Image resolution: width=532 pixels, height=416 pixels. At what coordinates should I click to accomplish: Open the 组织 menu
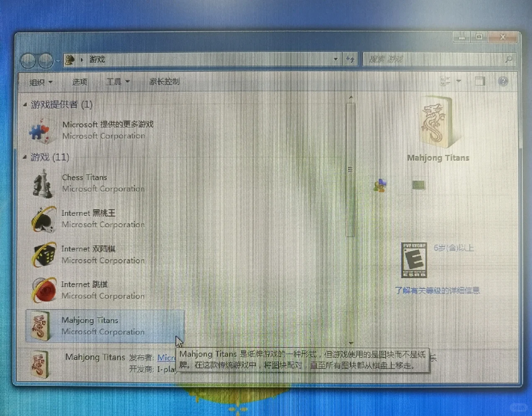pos(41,82)
